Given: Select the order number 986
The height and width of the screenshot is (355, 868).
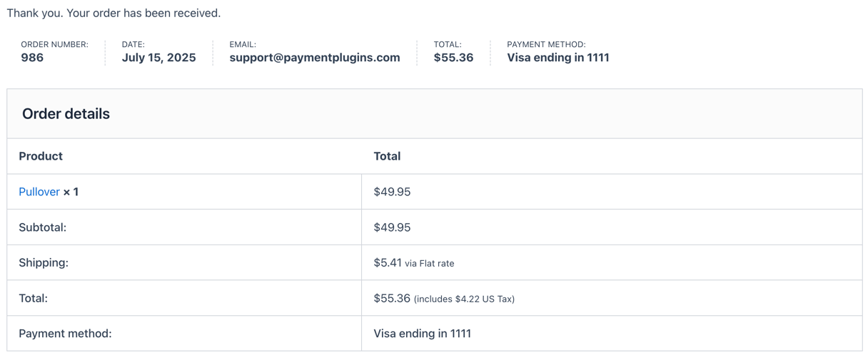Looking at the screenshot, I should [x=32, y=58].
